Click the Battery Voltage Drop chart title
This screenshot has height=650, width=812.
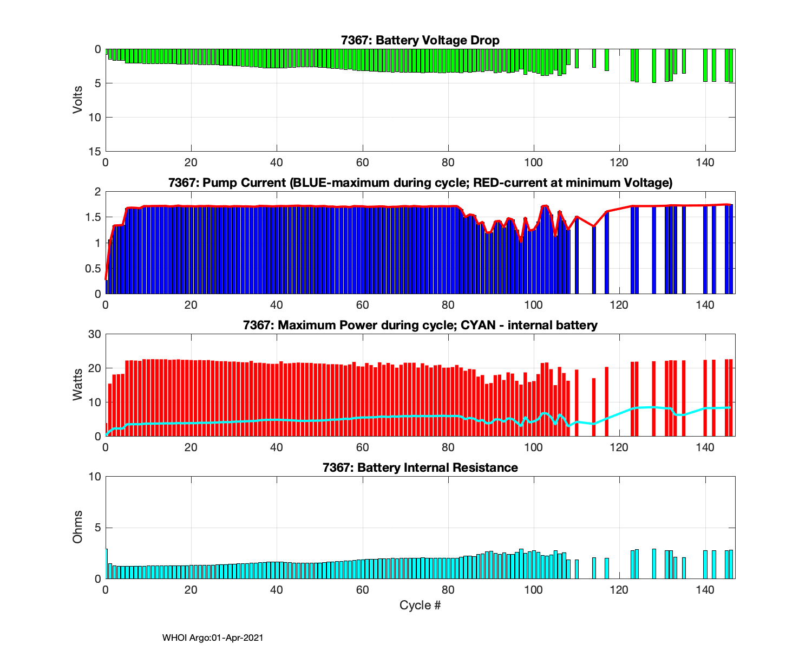[x=420, y=40]
